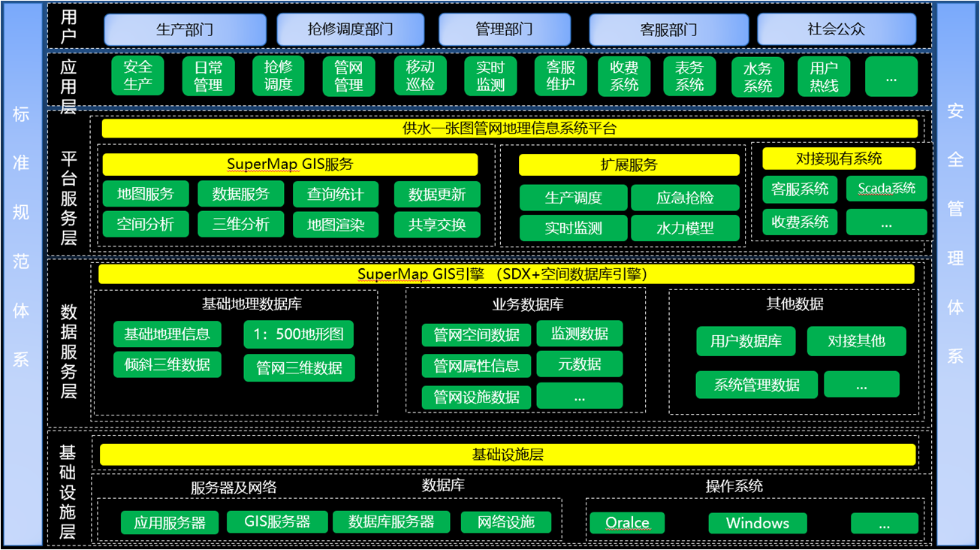Image resolution: width=980 pixels, height=550 pixels.
Task: Select the 应急抢险 extension service
Action: tap(685, 198)
